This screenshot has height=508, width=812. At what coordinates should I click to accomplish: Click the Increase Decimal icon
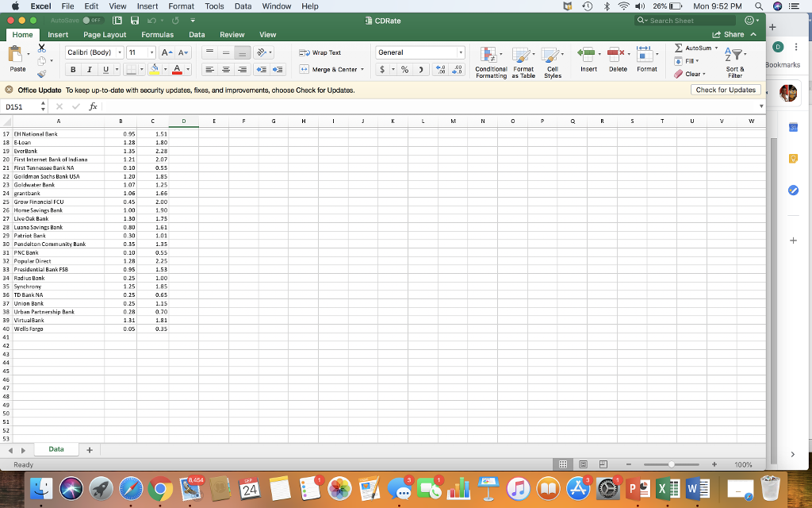pos(441,70)
